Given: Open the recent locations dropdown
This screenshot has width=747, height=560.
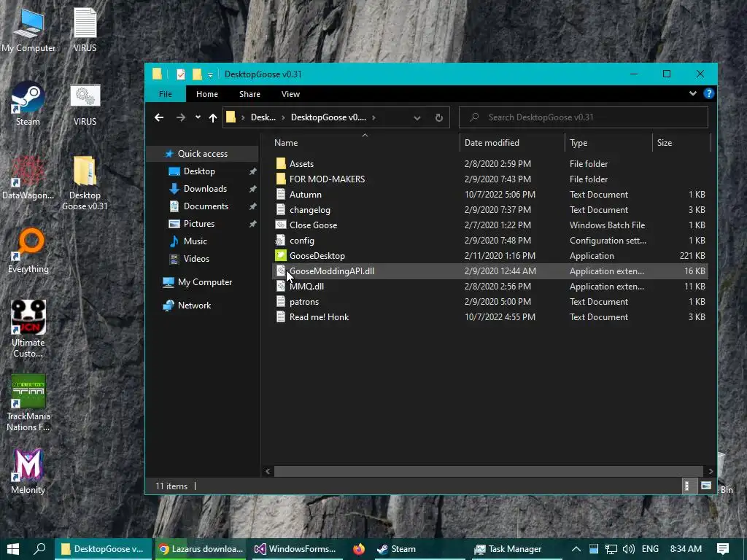Looking at the screenshot, I should click(x=198, y=117).
